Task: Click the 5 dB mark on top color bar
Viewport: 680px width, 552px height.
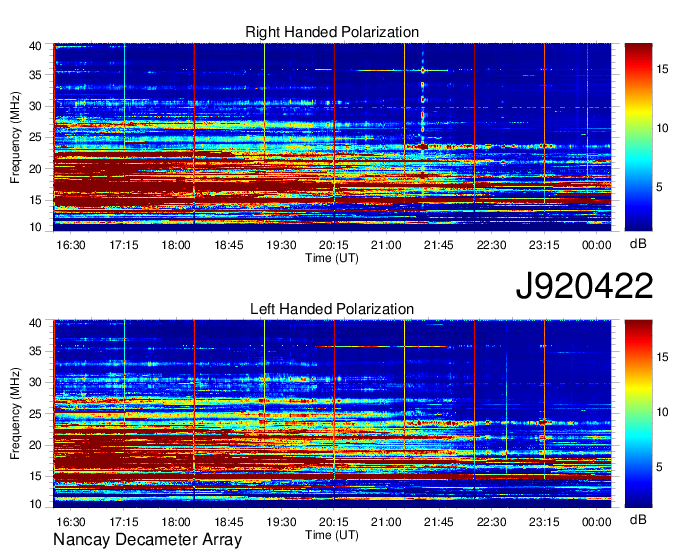Action: (659, 187)
